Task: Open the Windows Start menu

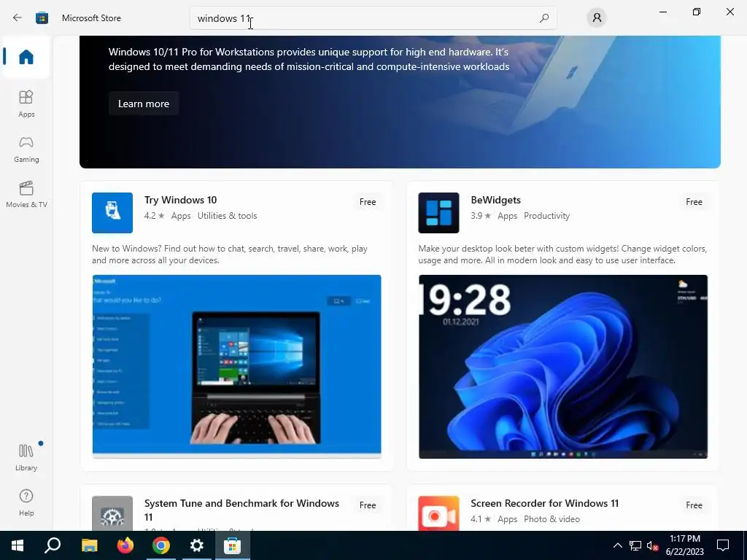Action: [x=18, y=545]
